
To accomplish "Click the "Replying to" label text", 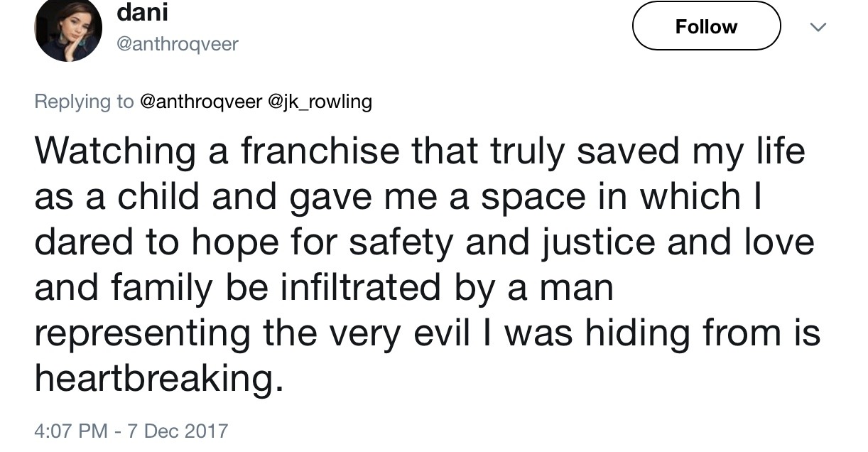I will pos(84,102).
